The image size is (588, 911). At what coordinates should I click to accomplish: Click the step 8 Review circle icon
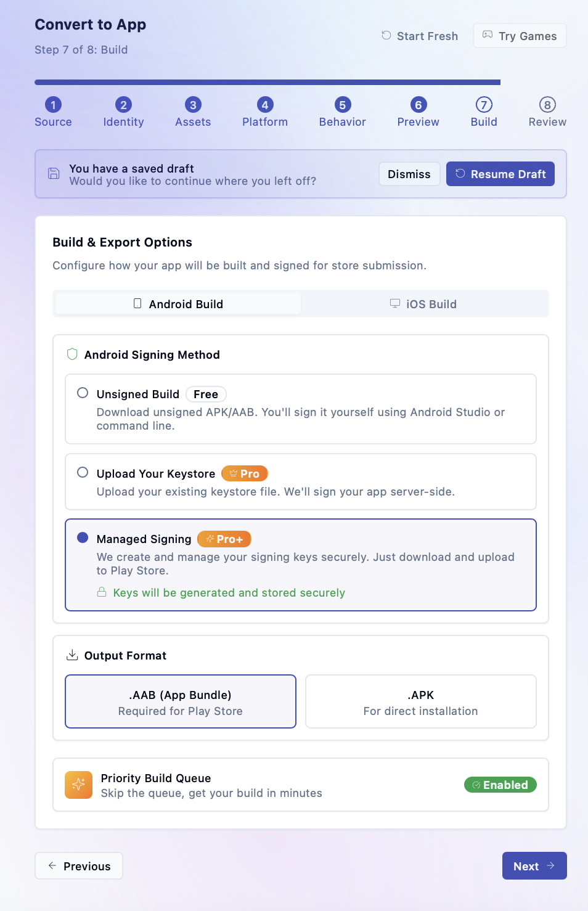click(547, 105)
